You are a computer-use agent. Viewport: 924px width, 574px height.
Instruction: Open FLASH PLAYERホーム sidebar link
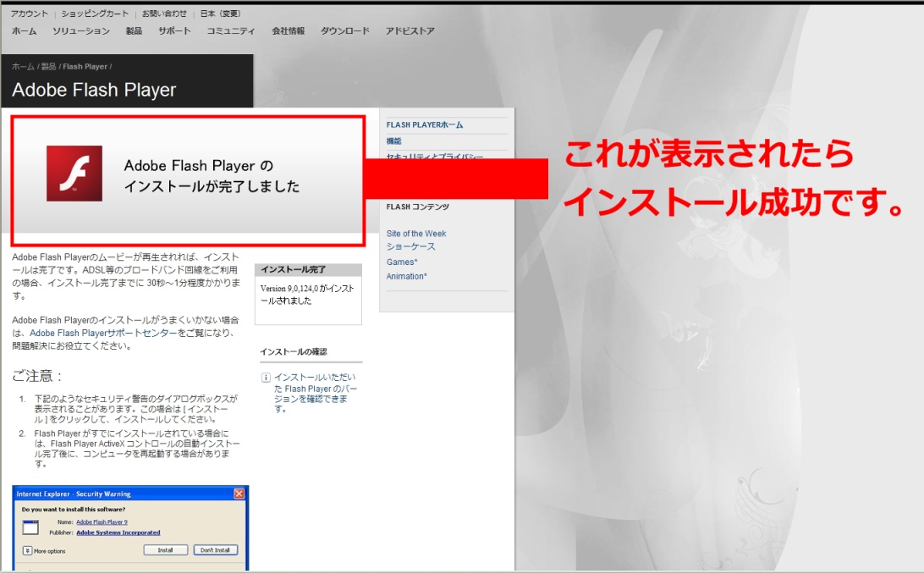pos(425,125)
